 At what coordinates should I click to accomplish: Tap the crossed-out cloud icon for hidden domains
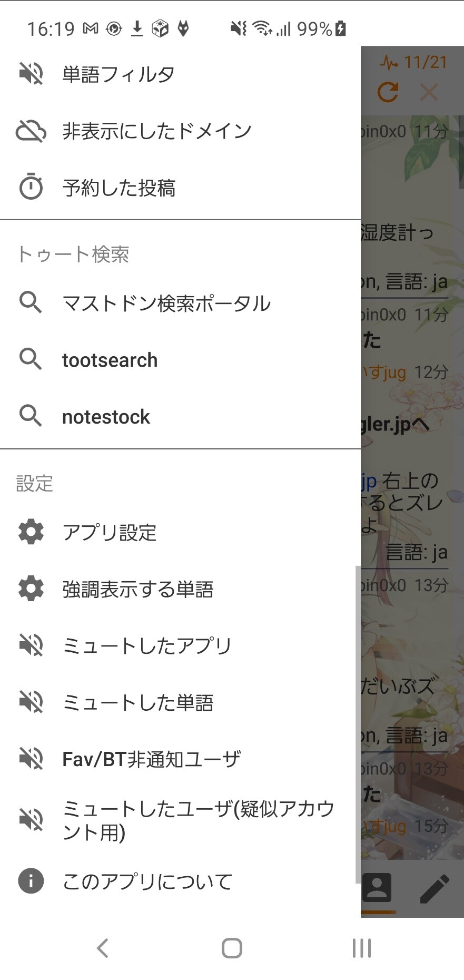[31, 131]
